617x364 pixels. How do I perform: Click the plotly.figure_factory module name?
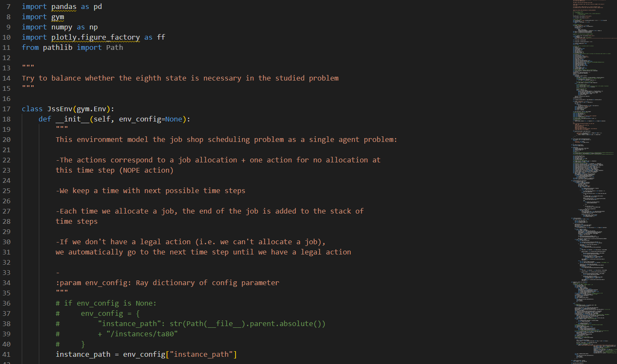point(96,38)
